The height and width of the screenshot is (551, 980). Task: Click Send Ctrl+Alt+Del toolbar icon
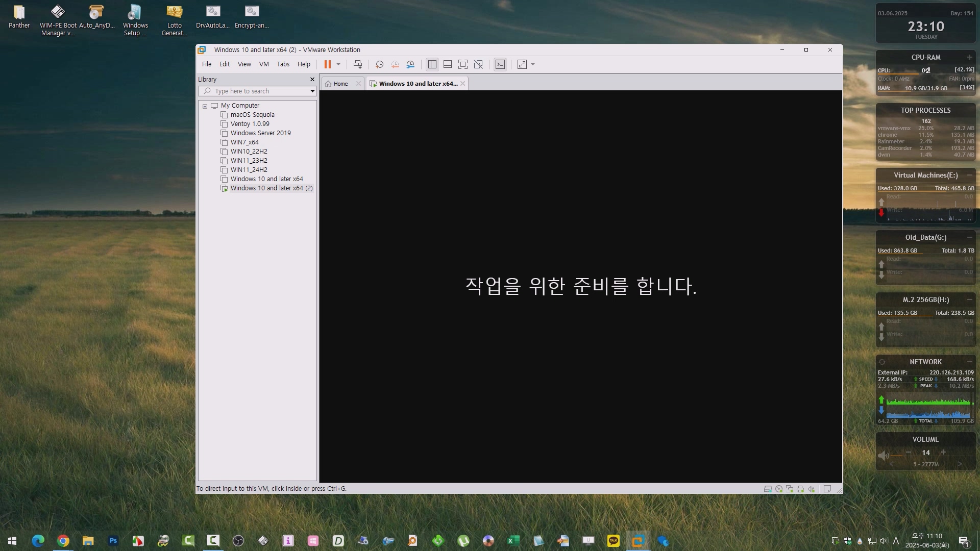point(358,64)
